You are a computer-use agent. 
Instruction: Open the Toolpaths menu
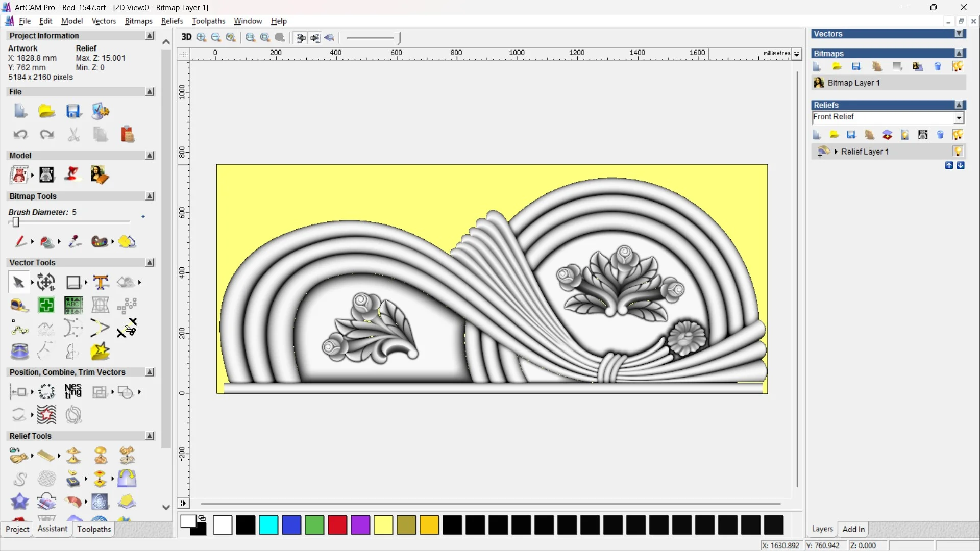[208, 21]
